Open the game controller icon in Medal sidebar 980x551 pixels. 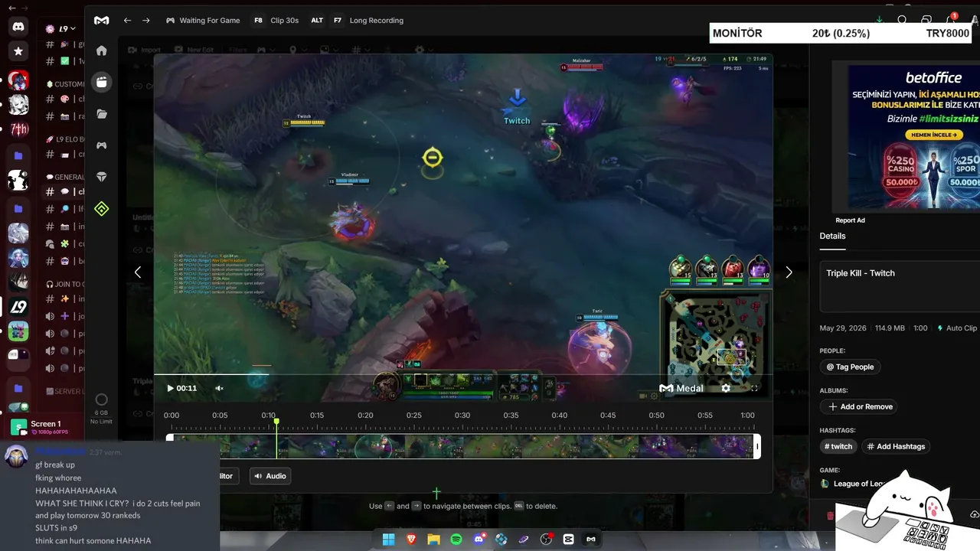click(101, 145)
